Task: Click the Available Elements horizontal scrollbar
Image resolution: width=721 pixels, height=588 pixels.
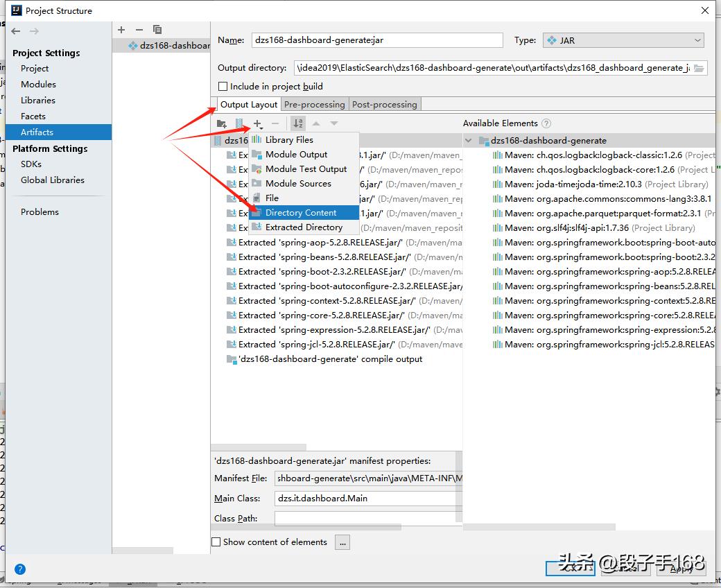Action: point(539,527)
